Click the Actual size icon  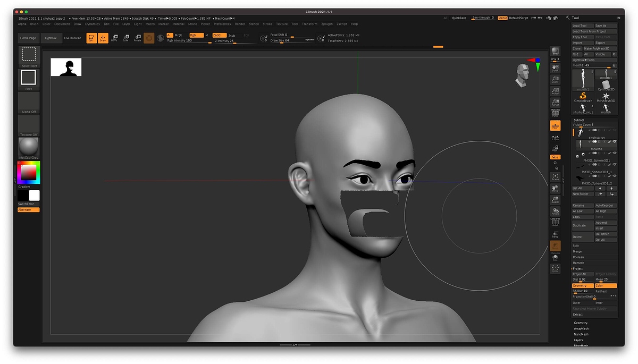click(x=555, y=90)
